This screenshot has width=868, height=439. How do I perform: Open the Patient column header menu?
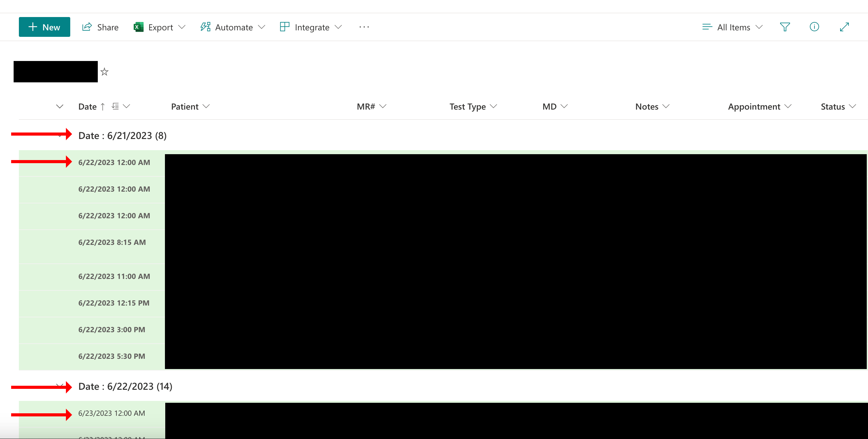point(190,106)
